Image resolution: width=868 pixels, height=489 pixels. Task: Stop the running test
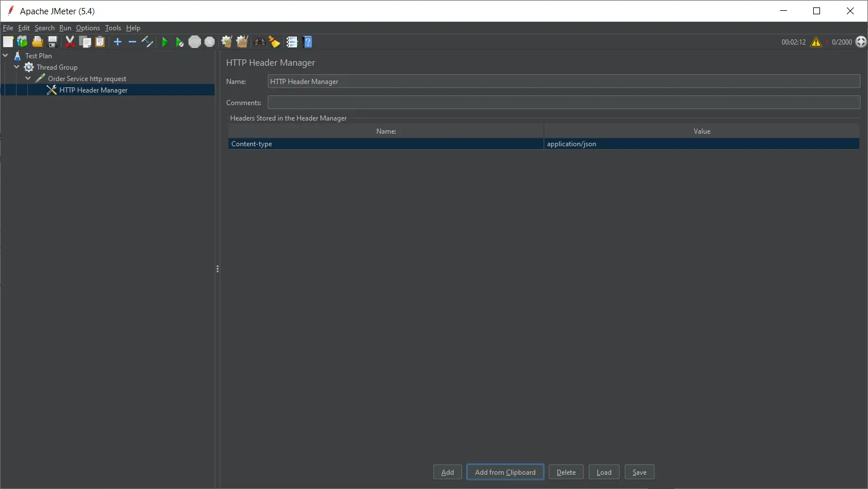[195, 42]
